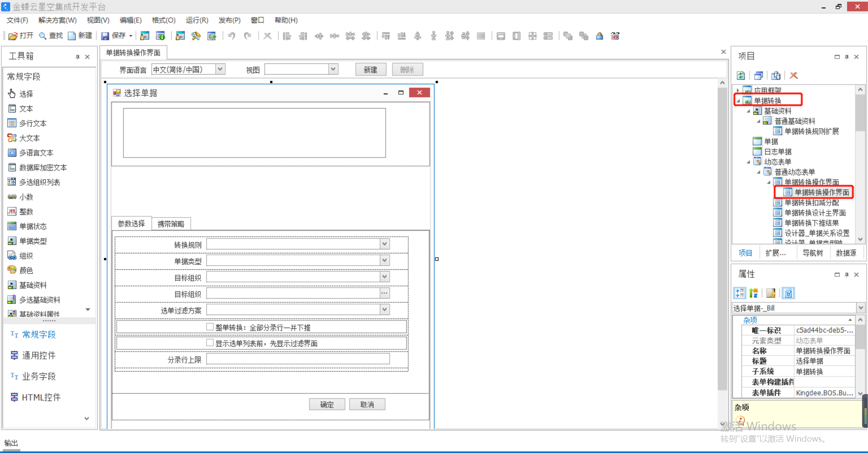Open the 业务字段 toolbox category
Screen dimensions: 868x453
pos(33,377)
